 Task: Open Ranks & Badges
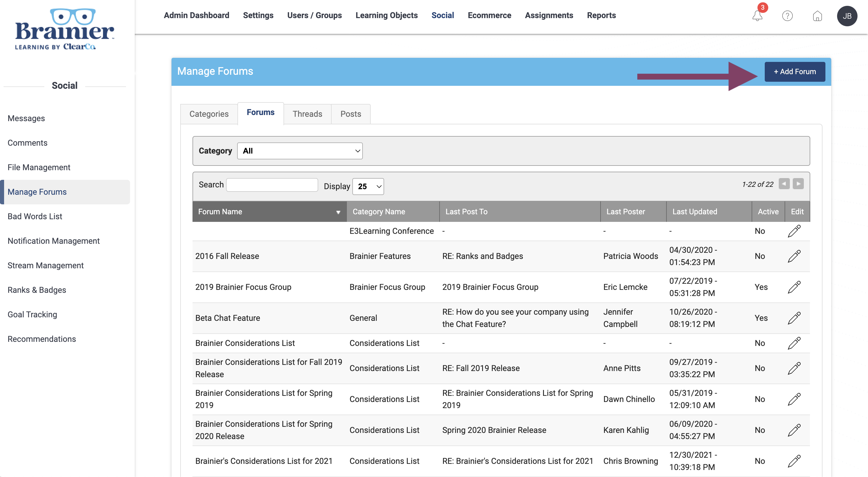[x=37, y=290]
